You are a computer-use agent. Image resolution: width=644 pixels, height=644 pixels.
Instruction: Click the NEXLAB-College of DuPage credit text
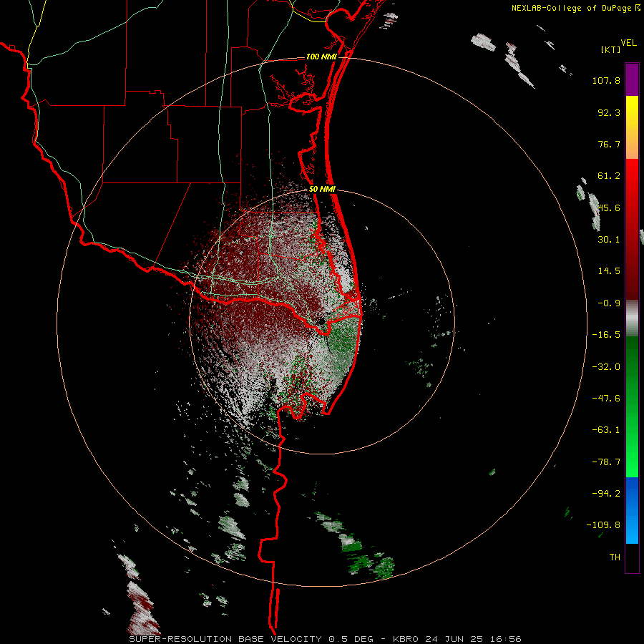click(576, 8)
